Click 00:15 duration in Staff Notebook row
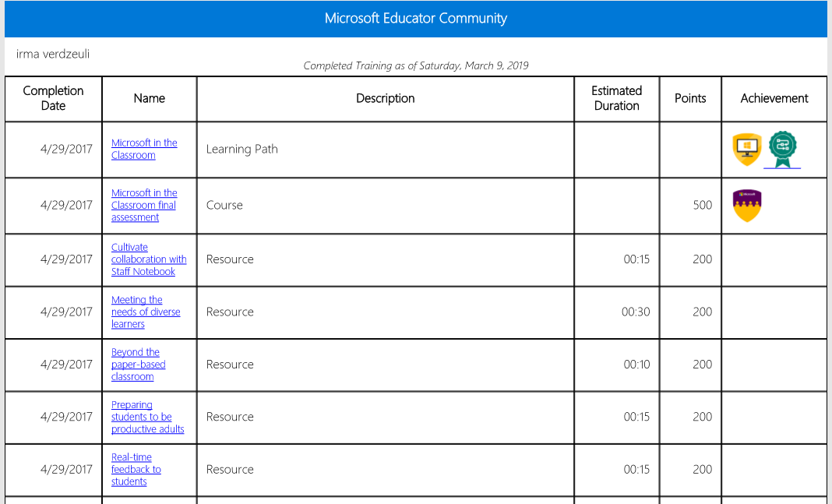Image resolution: width=832 pixels, height=504 pixels. [x=636, y=259]
